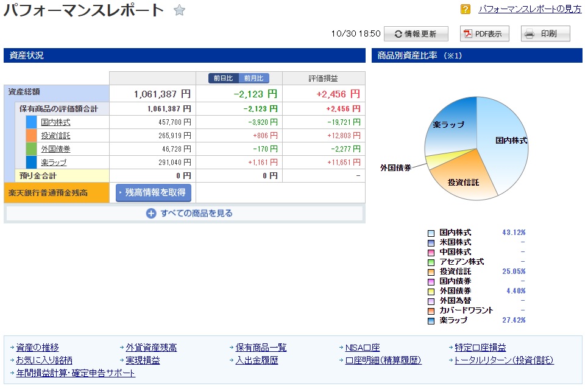Click the yellow question mark help icon
Screen dimensions: 588x389
pyautogui.click(x=466, y=9)
